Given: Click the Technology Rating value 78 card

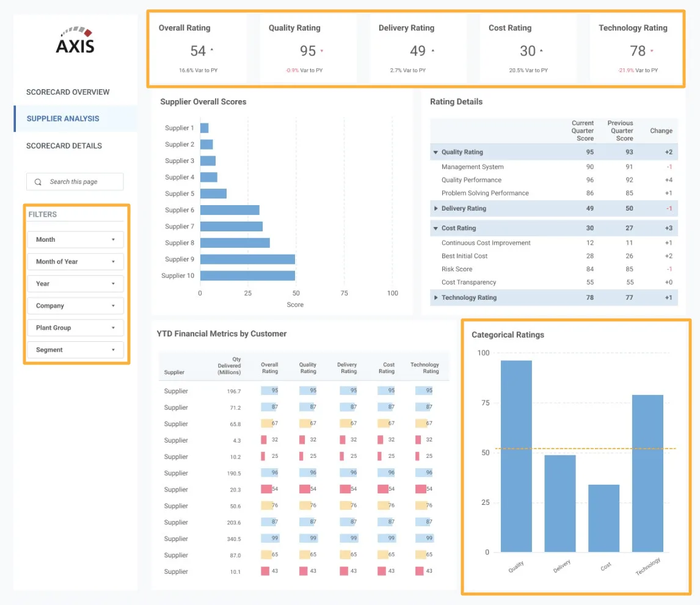Looking at the screenshot, I should click(x=638, y=51).
